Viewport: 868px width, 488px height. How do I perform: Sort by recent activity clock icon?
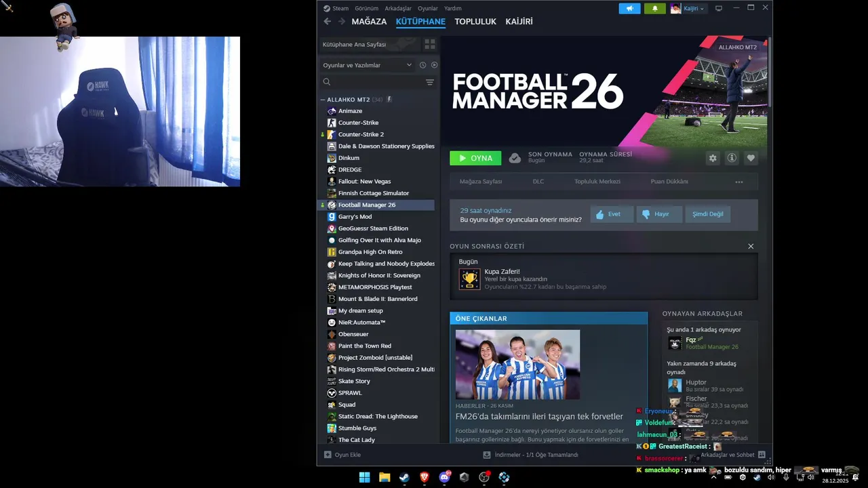pos(422,65)
